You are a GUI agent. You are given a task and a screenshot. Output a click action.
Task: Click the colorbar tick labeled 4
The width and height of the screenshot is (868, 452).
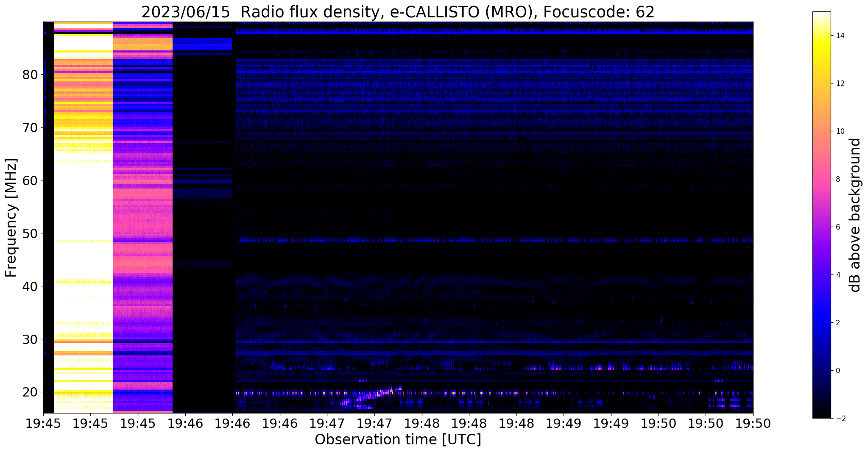(837, 275)
